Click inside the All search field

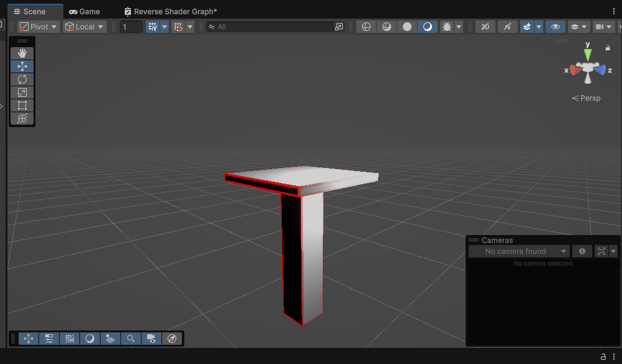point(273,26)
